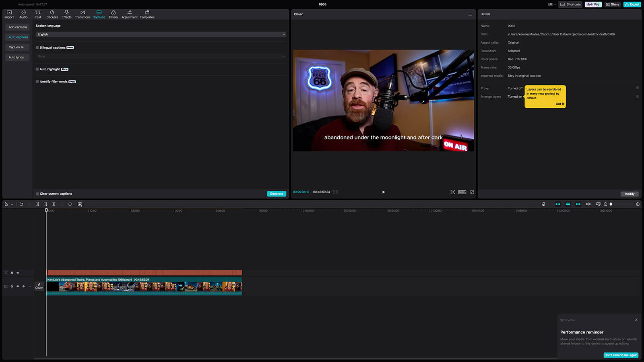This screenshot has width=644, height=362.
Task: Click zoom-in magnifier at timeline's right end
Action: (638, 204)
